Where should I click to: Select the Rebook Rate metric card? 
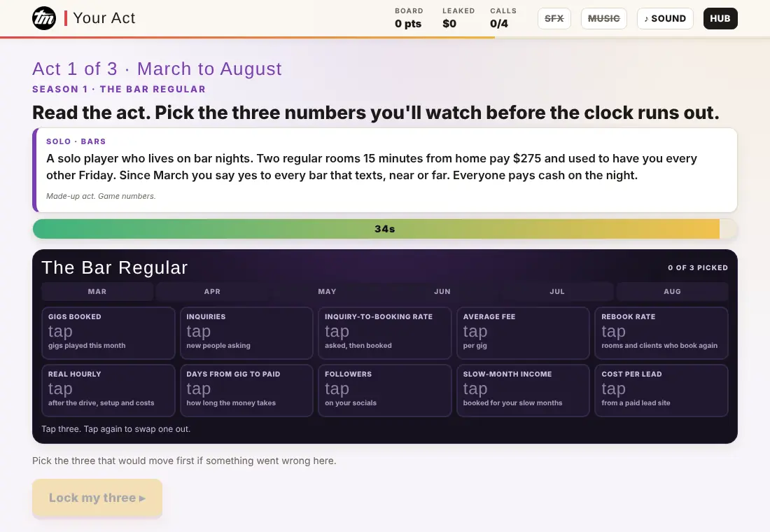661,333
